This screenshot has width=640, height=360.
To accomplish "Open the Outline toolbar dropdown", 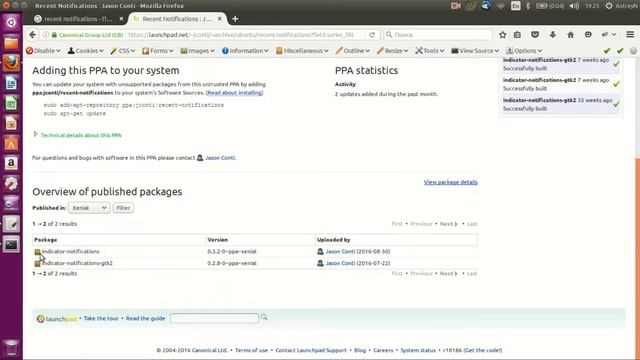I will [x=353, y=51].
